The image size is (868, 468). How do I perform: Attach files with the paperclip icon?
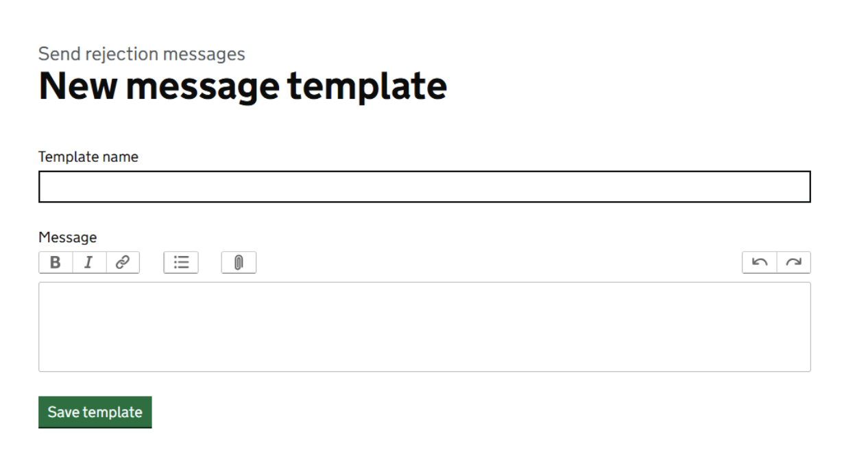pyautogui.click(x=239, y=262)
